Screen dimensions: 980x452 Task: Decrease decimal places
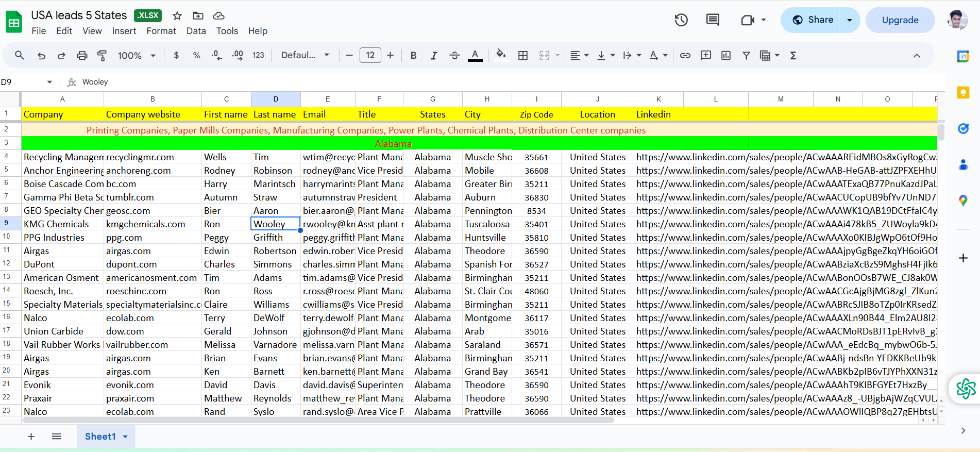point(217,55)
